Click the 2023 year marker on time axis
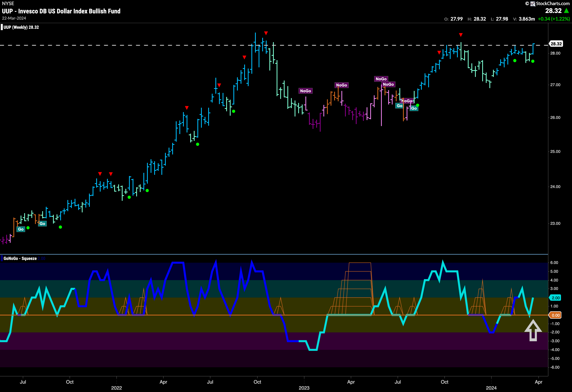Screen dimensions: 572x392 click(x=304, y=388)
